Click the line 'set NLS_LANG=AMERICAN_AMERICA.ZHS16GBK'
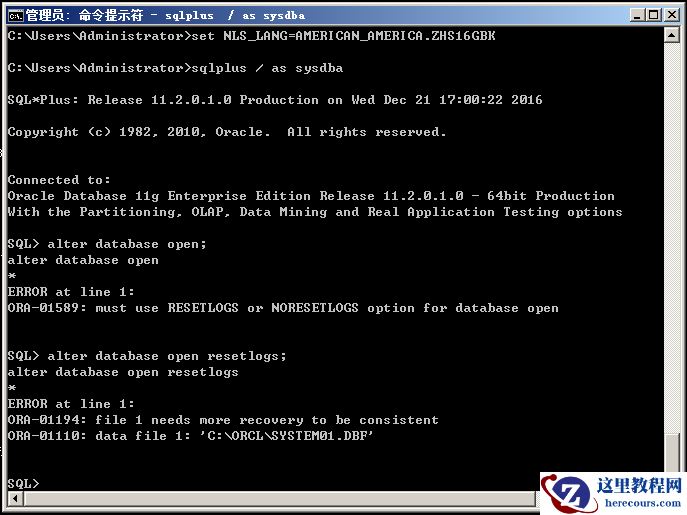This screenshot has width=687, height=515. (x=251, y=36)
